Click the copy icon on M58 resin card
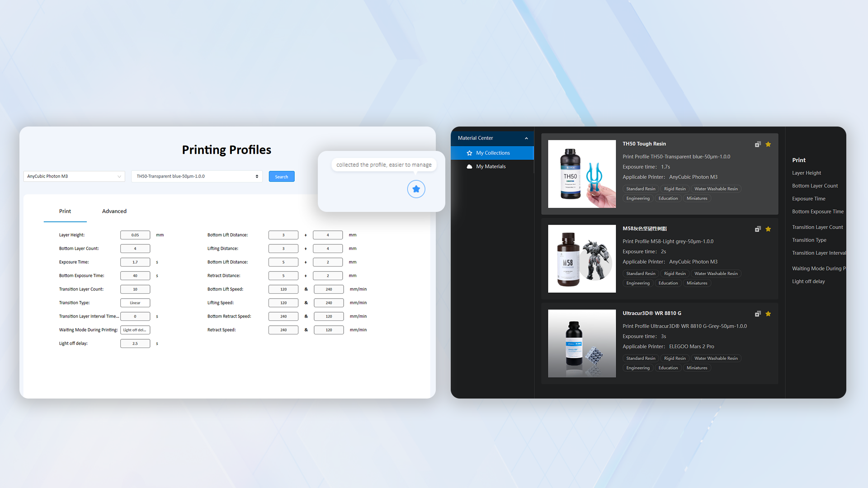 point(758,229)
